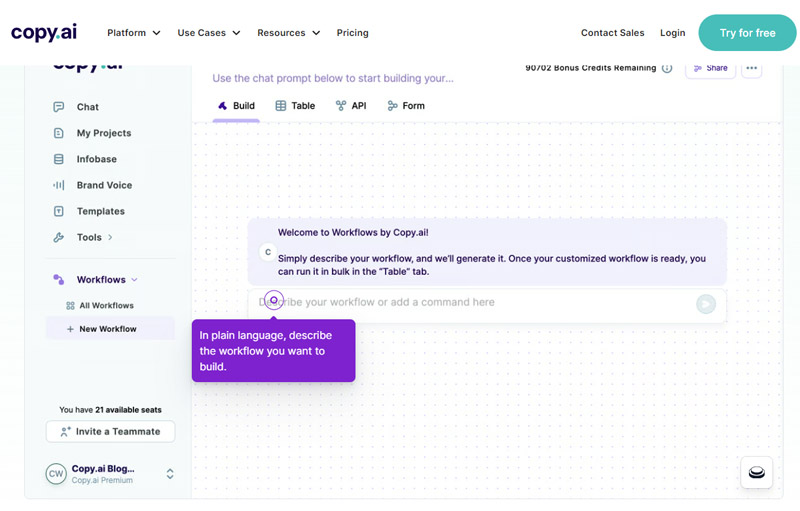Click Invite a Teammate button
This screenshot has height=511, width=800.
pos(110,431)
